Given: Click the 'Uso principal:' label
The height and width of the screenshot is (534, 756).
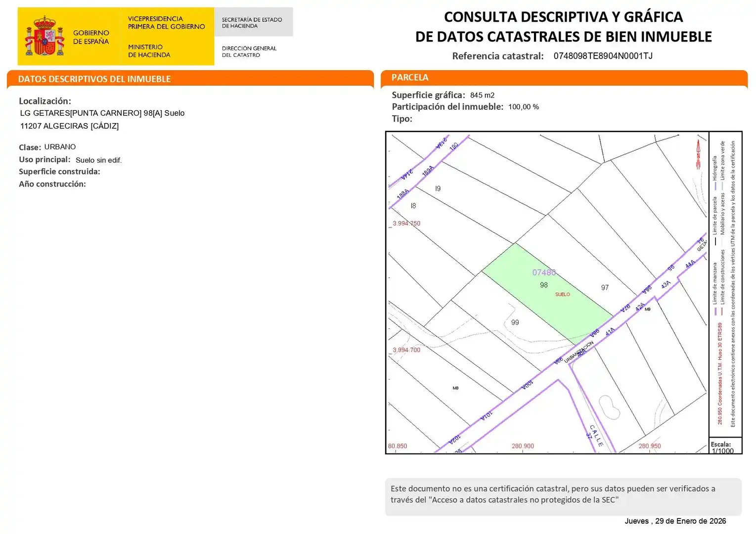Looking at the screenshot, I should [44, 160].
